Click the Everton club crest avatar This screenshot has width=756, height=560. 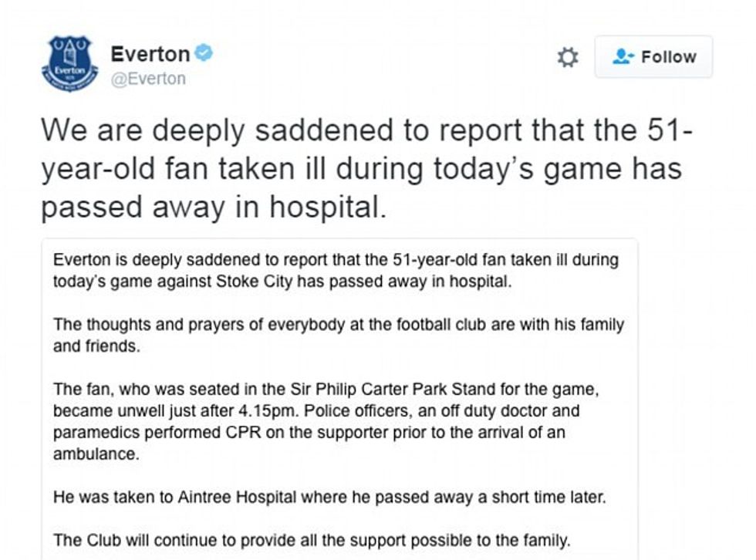coord(69,63)
